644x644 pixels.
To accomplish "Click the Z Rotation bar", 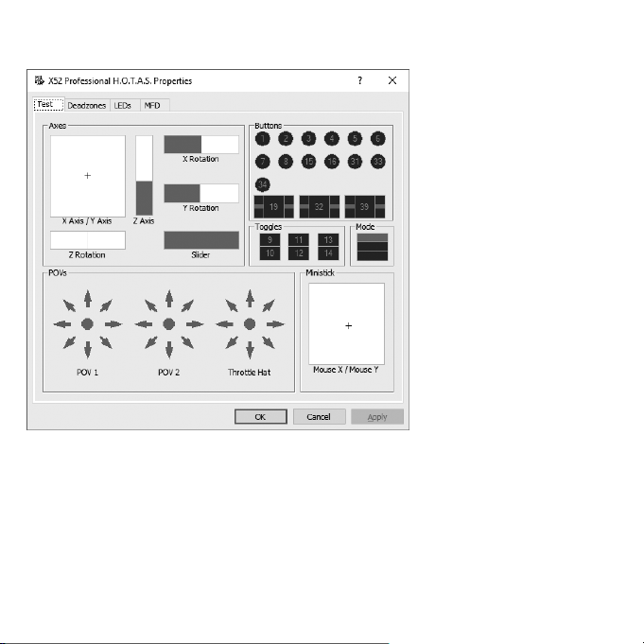I will (88, 240).
